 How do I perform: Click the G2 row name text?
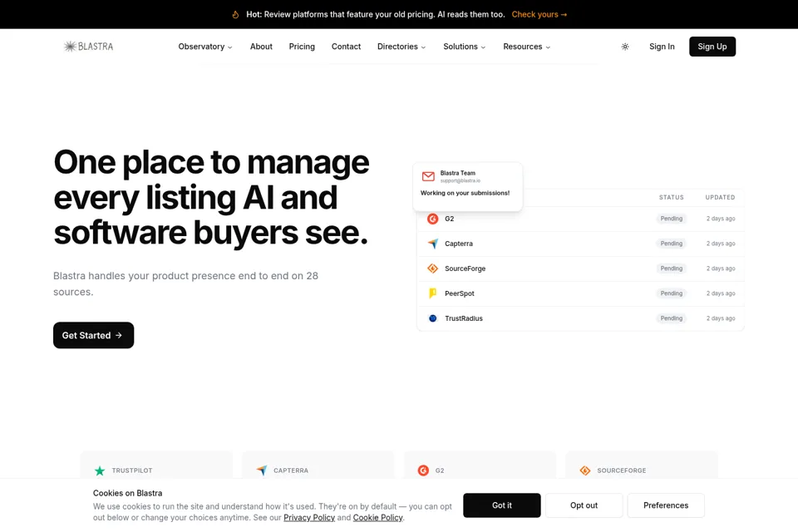point(450,219)
